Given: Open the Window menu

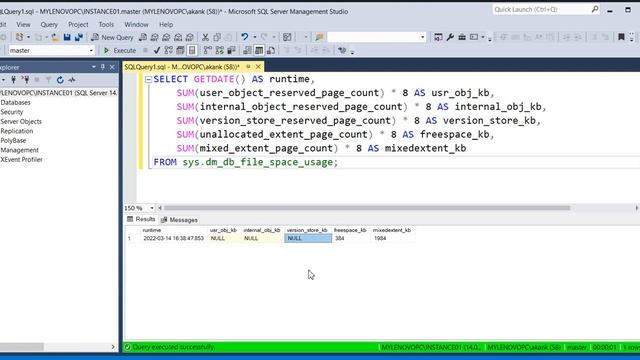Looking at the screenshot, I should pyautogui.click(x=136, y=24).
